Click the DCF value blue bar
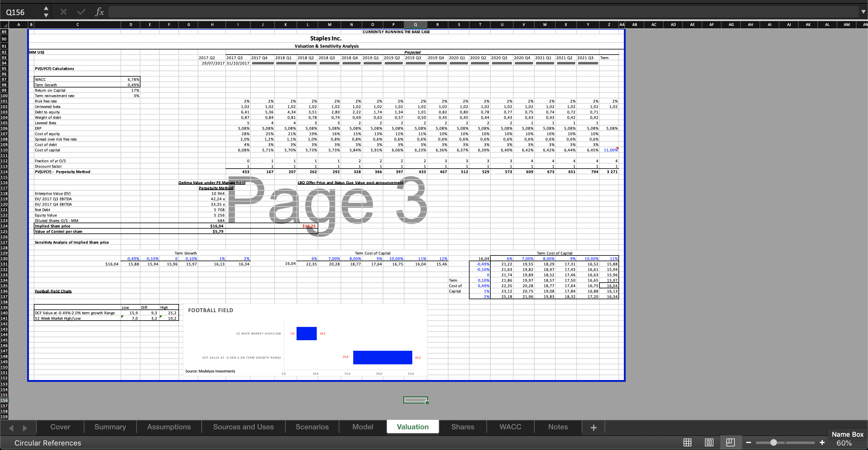 [382, 357]
